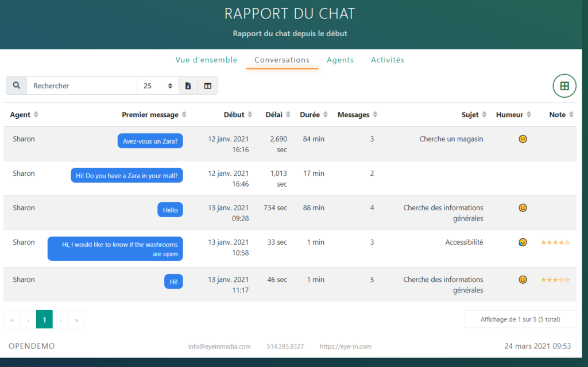The width and height of the screenshot is (588, 367).
Task: Click the four-star rating in Accessibilité row
Action: pos(555,242)
